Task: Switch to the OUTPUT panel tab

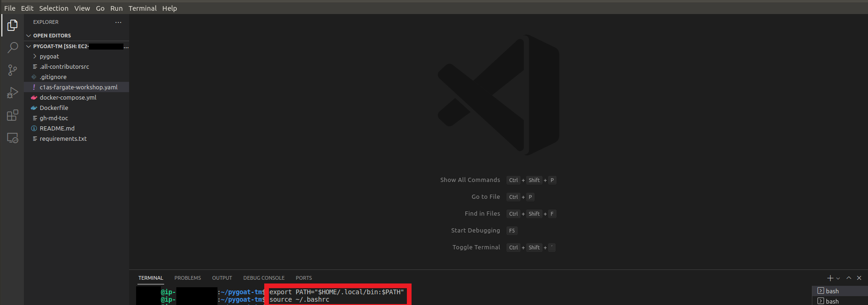Action: pyautogui.click(x=222, y=278)
